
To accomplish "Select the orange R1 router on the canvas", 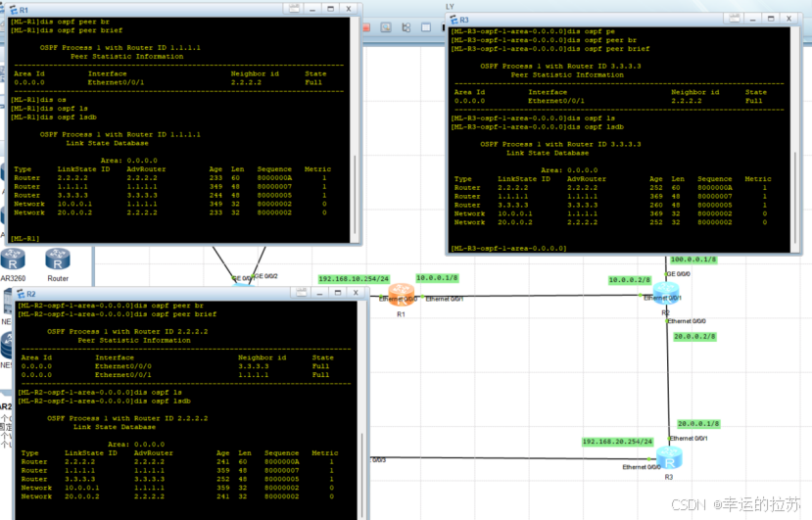I will tap(402, 295).
